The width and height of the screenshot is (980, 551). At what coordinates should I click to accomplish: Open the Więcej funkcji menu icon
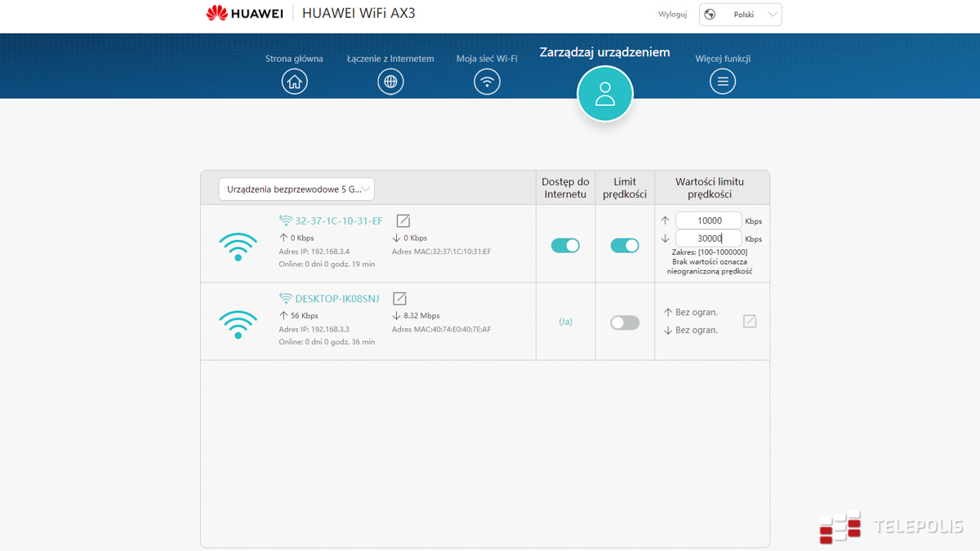[x=722, y=82]
